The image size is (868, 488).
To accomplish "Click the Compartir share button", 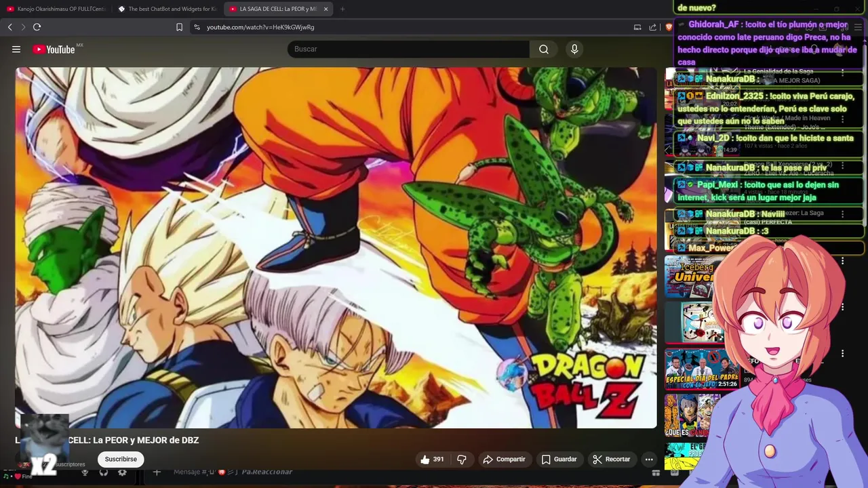I will pos(504,460).
